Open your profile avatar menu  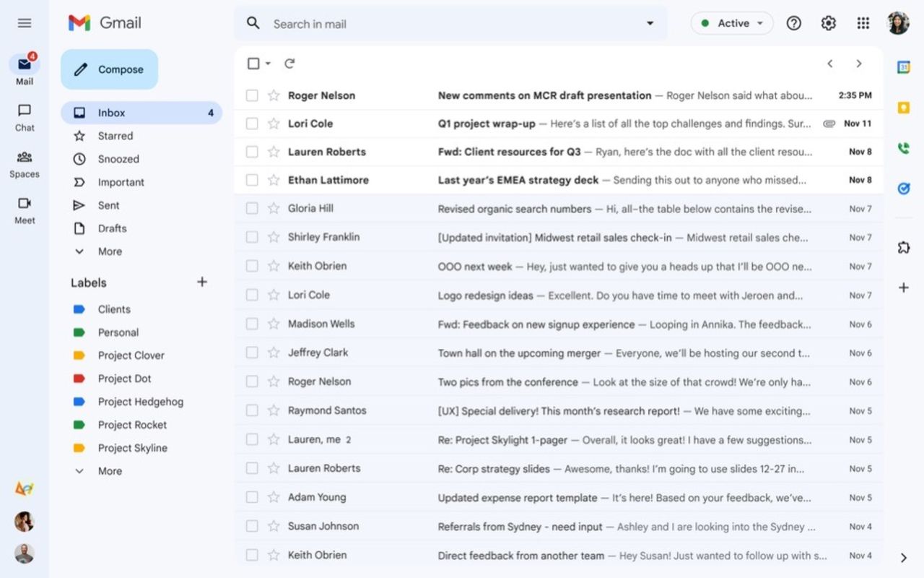tap(898, 22)
